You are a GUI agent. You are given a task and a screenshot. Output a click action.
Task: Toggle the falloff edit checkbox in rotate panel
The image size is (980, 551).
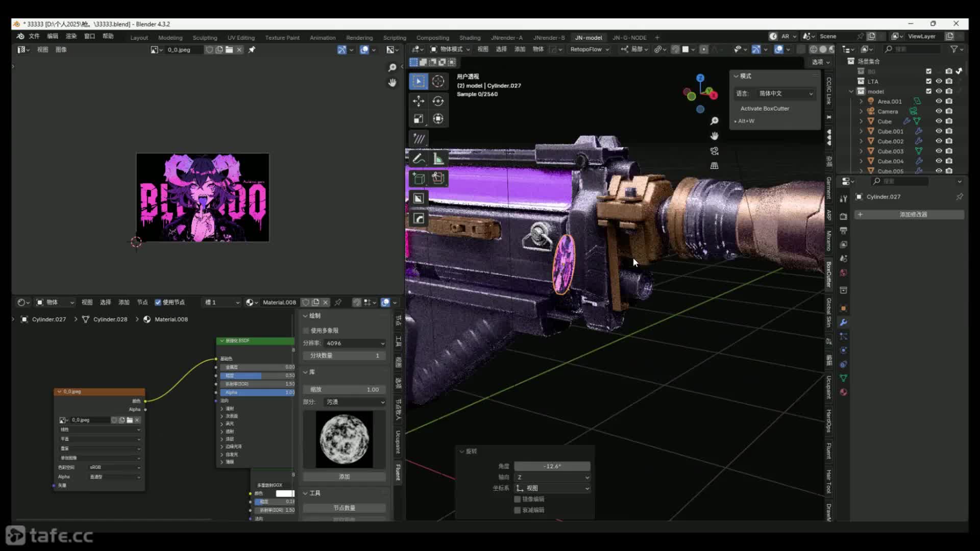tap(518, 510)
